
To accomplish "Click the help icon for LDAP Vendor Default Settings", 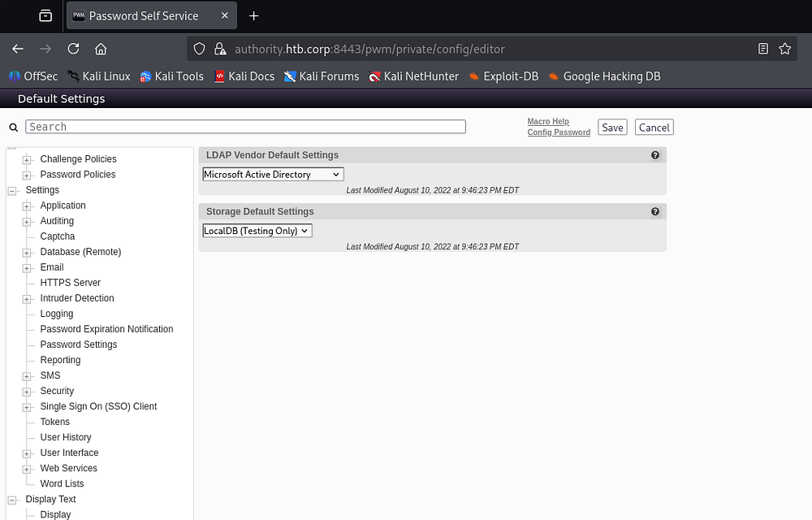I will pos(655,155).
